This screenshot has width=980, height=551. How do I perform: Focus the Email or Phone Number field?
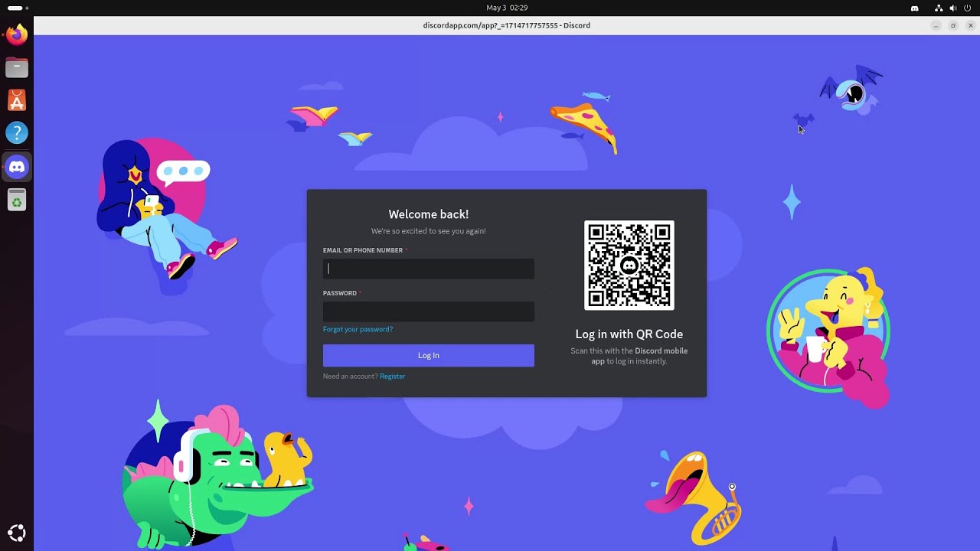[x=429, y=269]
